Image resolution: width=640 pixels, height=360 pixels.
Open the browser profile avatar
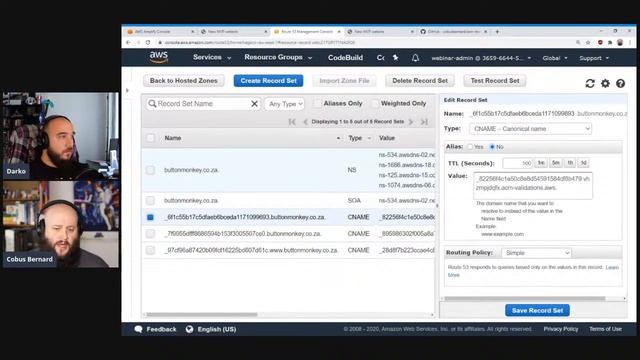[x=620, y=42]
